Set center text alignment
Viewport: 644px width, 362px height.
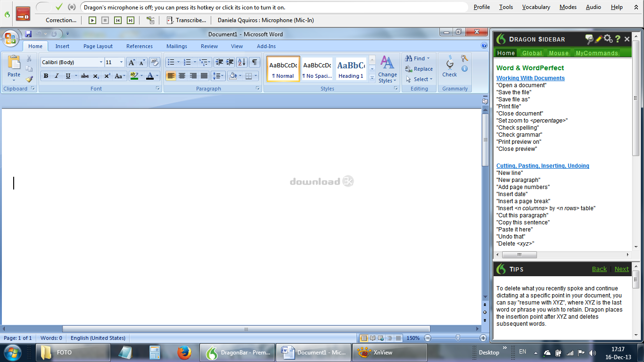pyautogui.click(x=182, y=76)
